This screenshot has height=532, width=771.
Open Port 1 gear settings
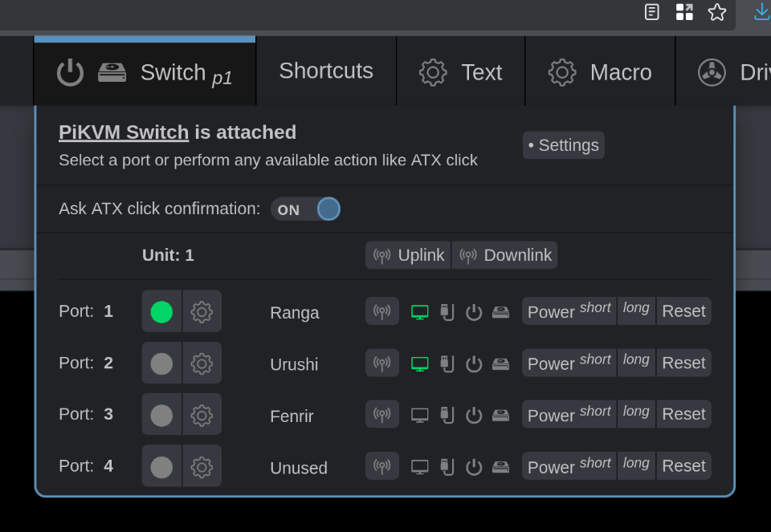pyautogui.click(x=202, y=311)
